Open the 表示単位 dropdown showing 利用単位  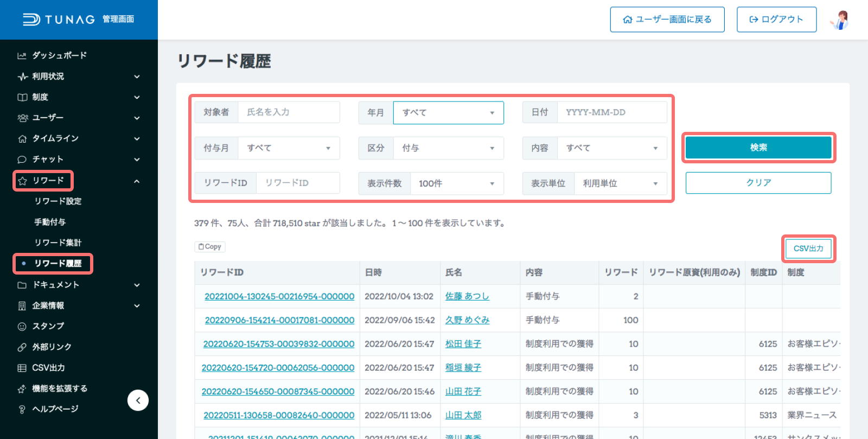point(621,183)
